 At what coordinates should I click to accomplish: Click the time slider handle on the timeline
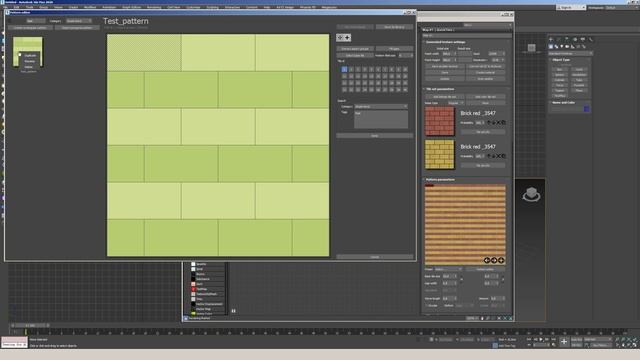[x=30, y=325]
